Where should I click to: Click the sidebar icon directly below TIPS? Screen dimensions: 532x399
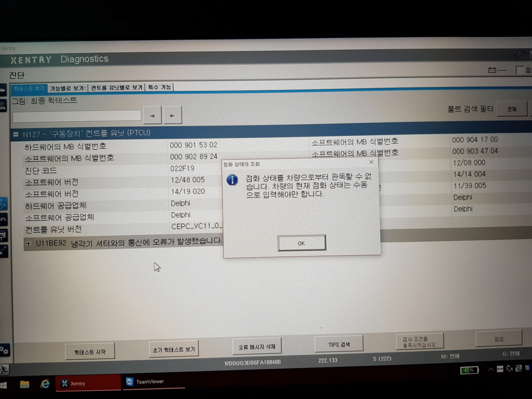tap(3, 235)
